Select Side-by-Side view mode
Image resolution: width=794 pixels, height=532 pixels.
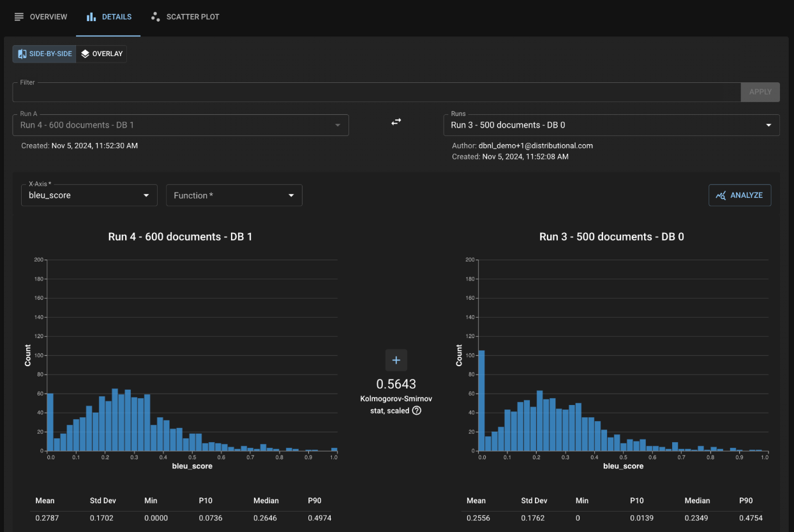44,54
